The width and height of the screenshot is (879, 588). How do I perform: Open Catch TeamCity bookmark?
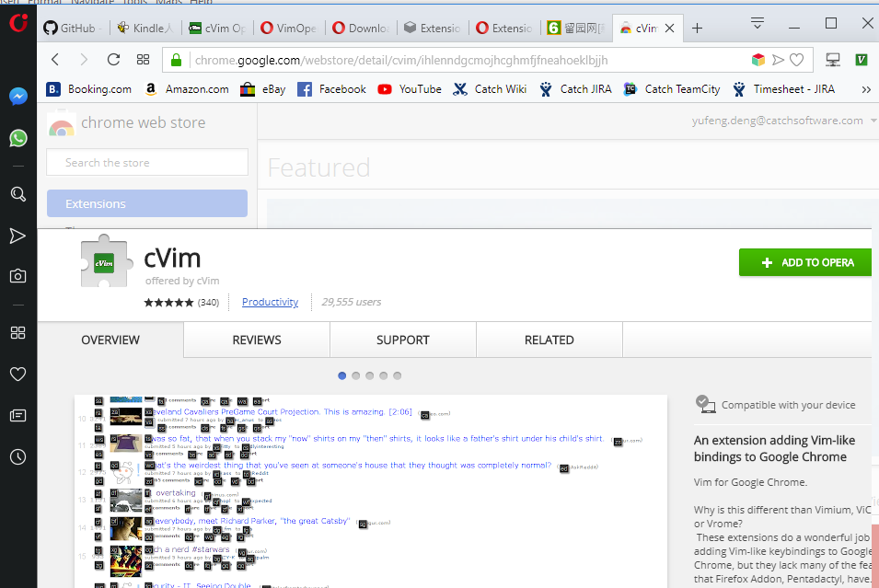pos(672,89)
